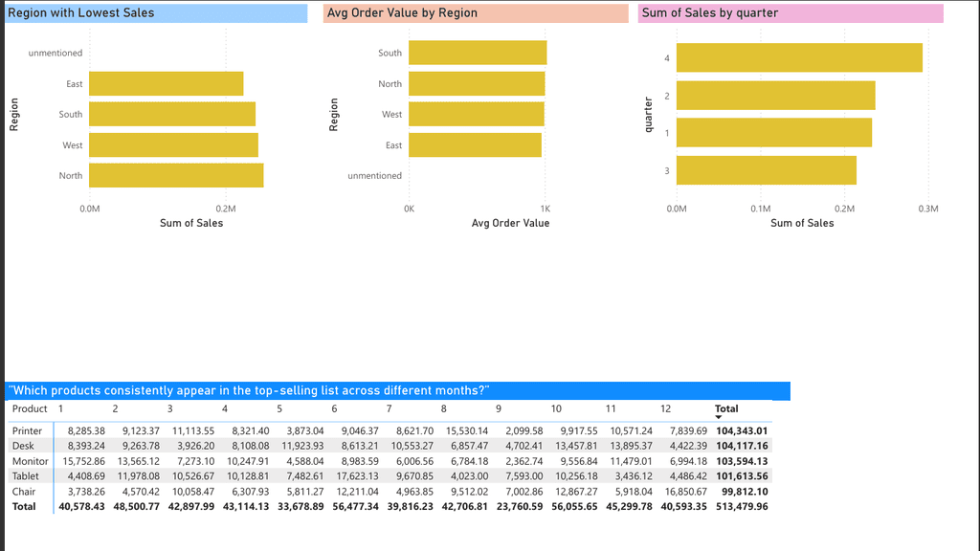This screenshot has width=980, height=551.
Task: Select the South bar in Avg Order Value chart
Action: coord(477,53)
